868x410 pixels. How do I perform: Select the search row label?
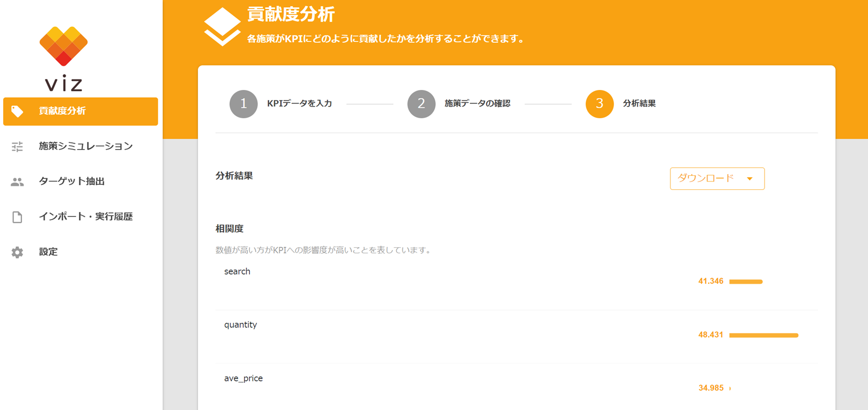(237, 271)
